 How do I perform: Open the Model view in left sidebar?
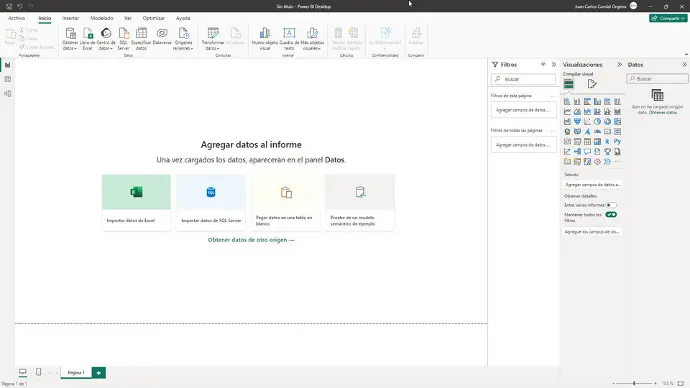tap(7, 94)
